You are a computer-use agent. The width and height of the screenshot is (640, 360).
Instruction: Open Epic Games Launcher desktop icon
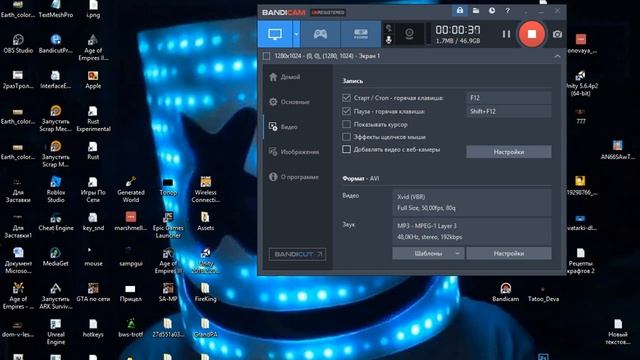tap(168, 225)
